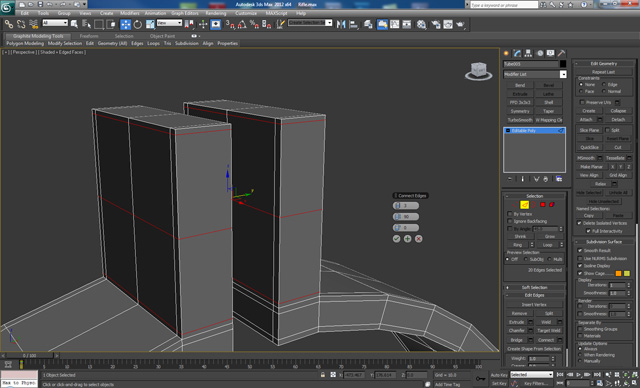Click the green checkmark OK in Connect Edges
The image size is (640, 388).
click(396, 239)
